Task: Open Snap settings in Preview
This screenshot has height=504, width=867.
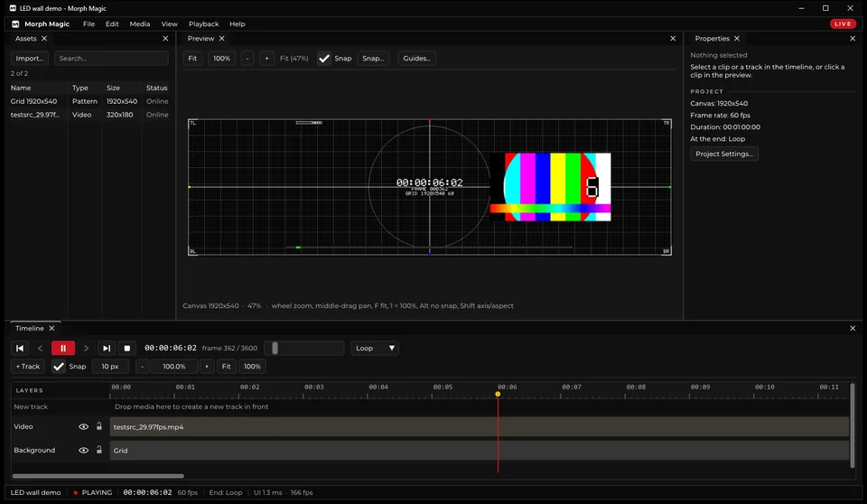Action: (373, 58)
